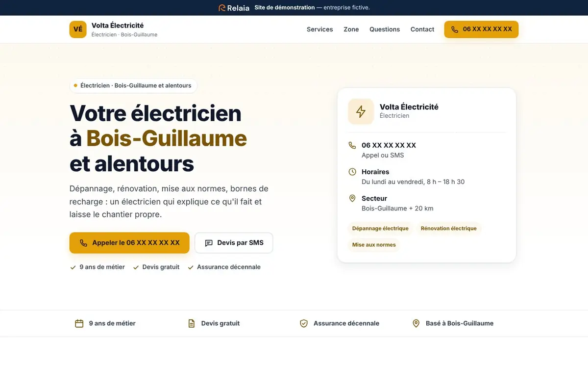Click the 'Appeler le 06 XX XX XX XX' button
This screenshot has height=368, width=588.
click(x=129, y=243)
